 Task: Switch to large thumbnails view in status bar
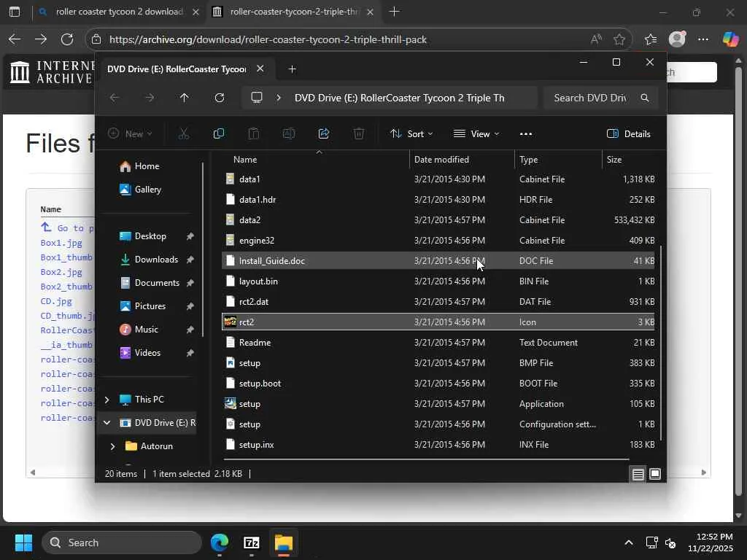tap(655, 474)
